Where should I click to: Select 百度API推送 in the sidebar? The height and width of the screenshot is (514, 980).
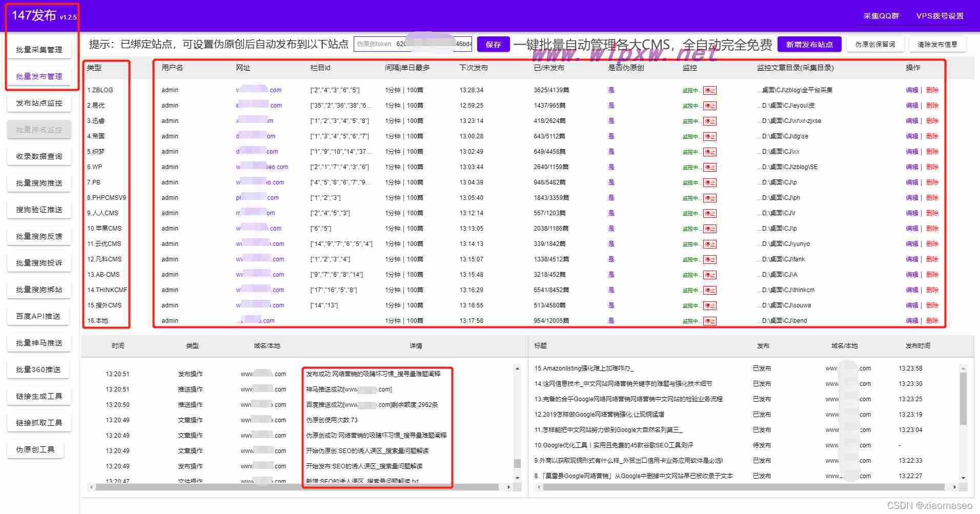pyautogui.click(x=39, y=316)
